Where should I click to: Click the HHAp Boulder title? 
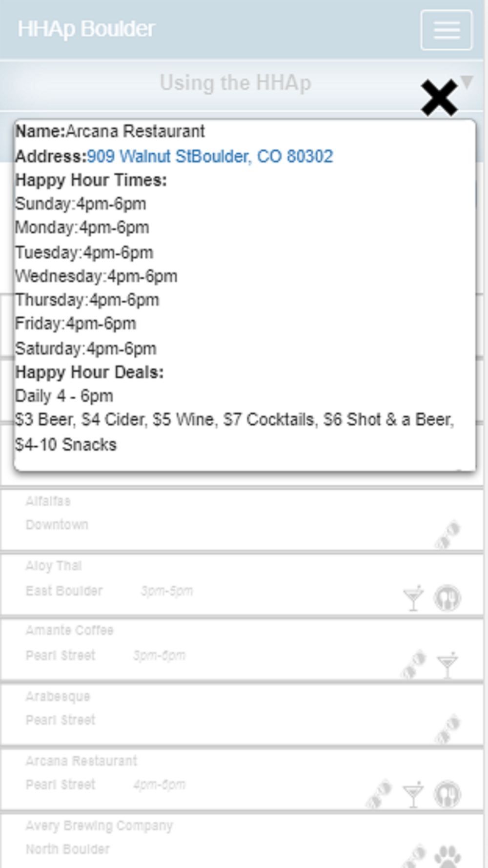(x=86, y=29)
